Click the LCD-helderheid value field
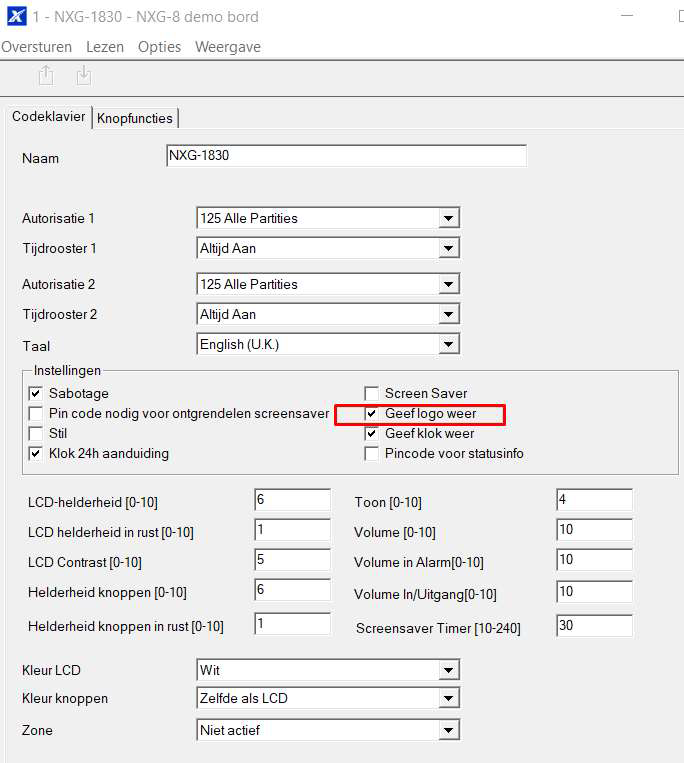The height and width of the screenshot is (763, 684). click(x=292, y=500)
